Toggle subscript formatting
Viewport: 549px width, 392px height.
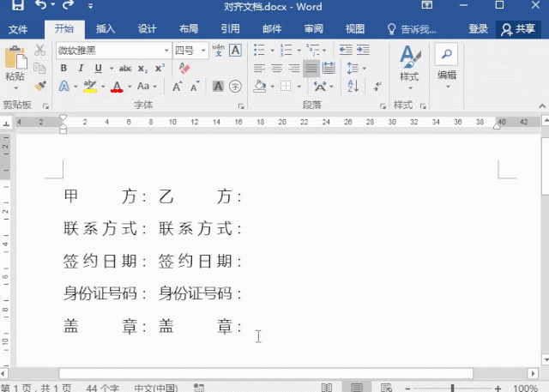point(142,69)
